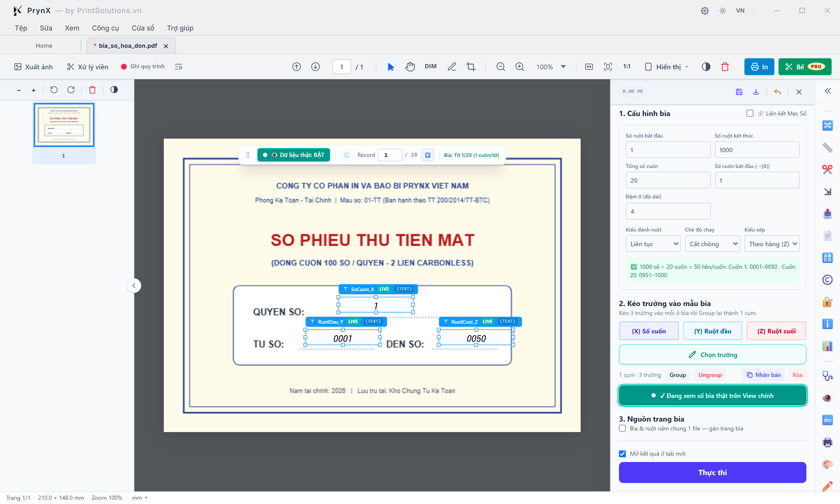The width and height of the screenshot is (840, 504).
Task: Select the crop tool
Action: coord(471,67)
